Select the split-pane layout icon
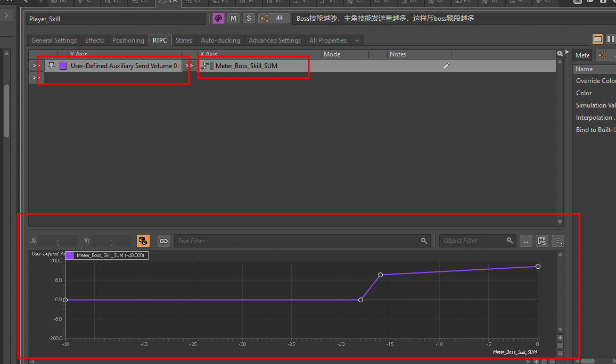Viewport: 616px width, 364px height. (x=611, y=39)
